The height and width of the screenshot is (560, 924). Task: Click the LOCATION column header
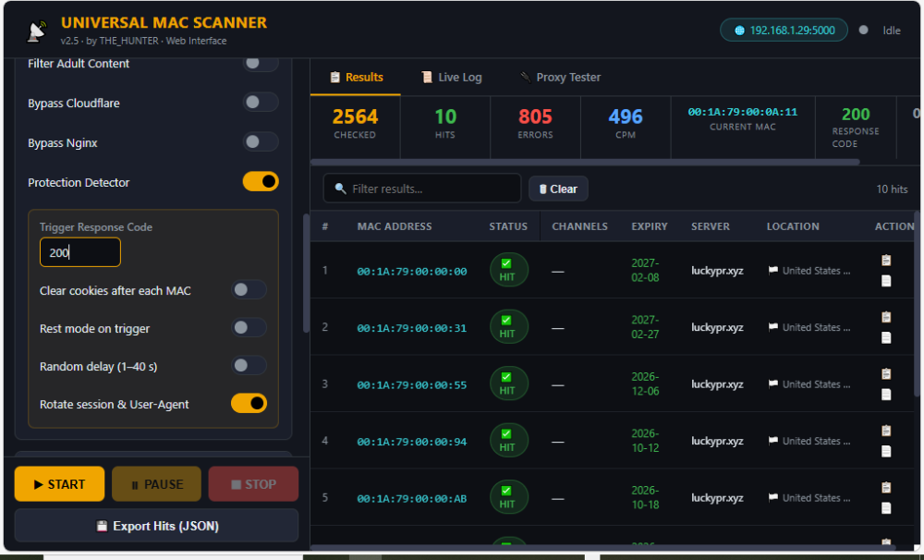793,226
